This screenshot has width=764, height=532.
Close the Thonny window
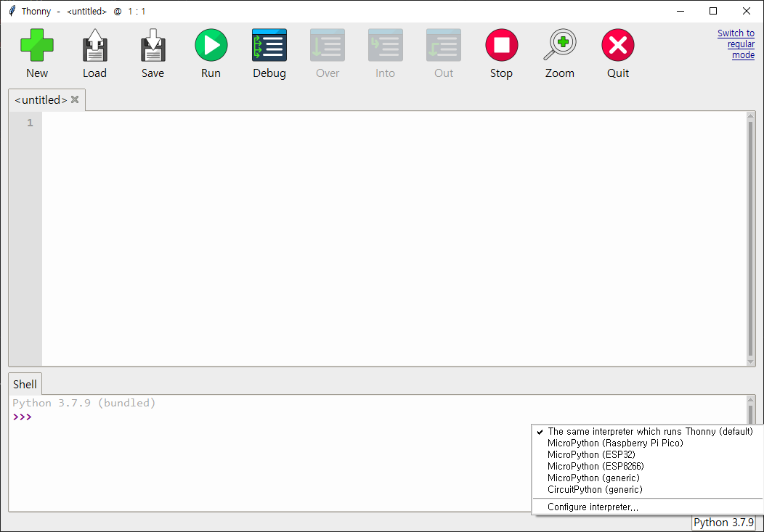pyautogui.click(x=746, y=11)
